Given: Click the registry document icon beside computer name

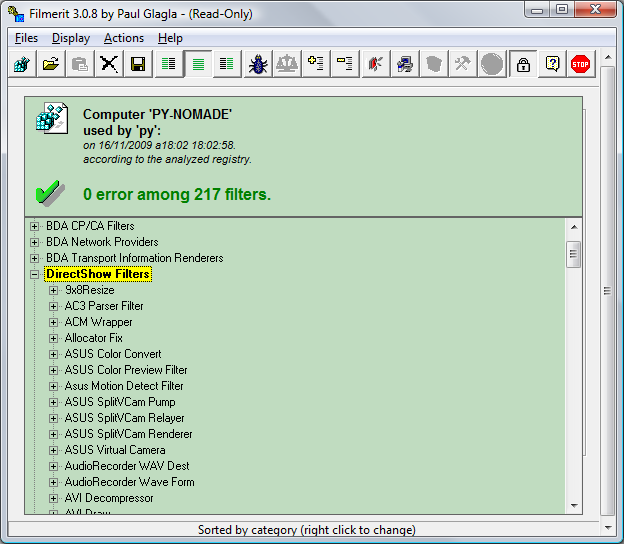Looking at the screenshot, I should [x=52, y=118].
